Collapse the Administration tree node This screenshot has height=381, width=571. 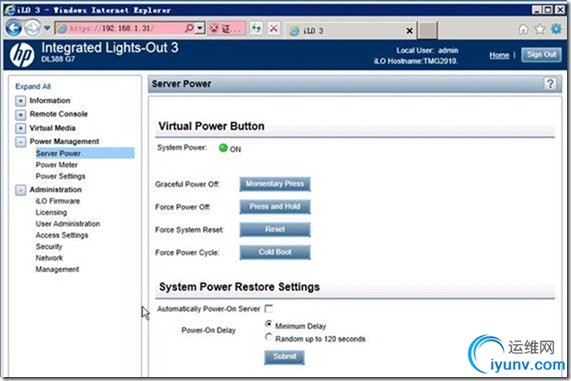21,190
